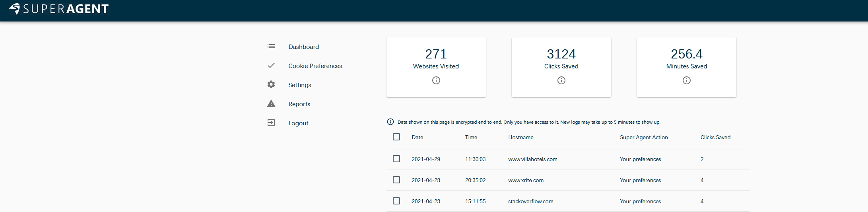Viewport: 868px width, 212px height.
Task: Click the time 11:30:03
Action: tap(476, 159)
